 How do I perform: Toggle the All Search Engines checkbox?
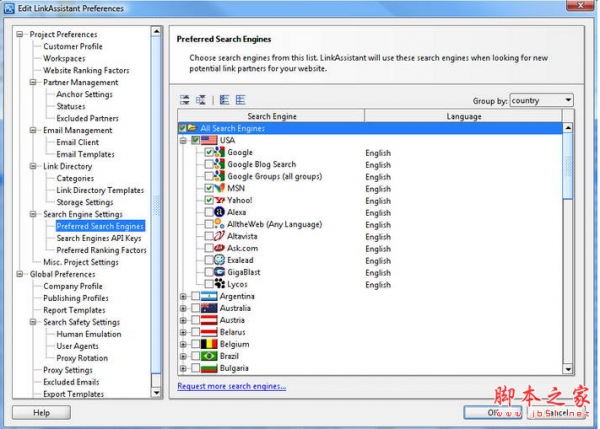point(183,128)
